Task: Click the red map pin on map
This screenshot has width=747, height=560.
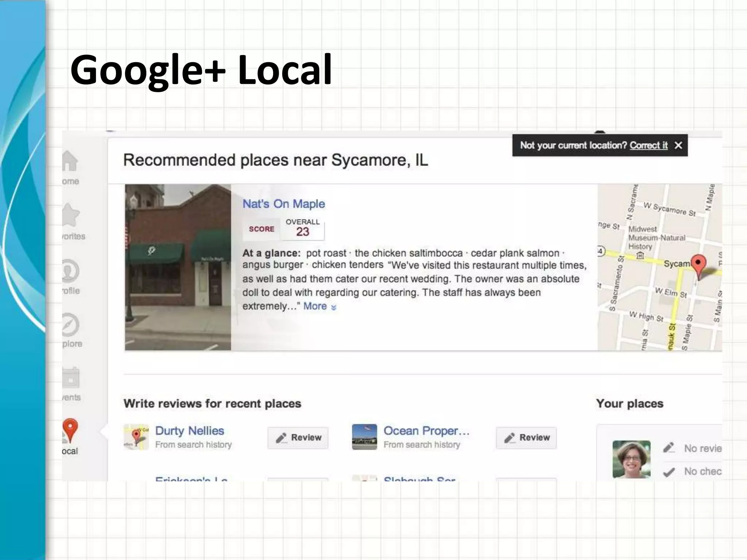Action: click(x=698, y=267)
